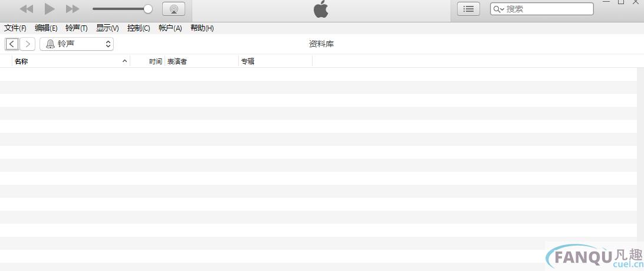The image size is (644, 271).
Task: Open the 铃声 media type dropdown
Action: (x=77, y=44)
